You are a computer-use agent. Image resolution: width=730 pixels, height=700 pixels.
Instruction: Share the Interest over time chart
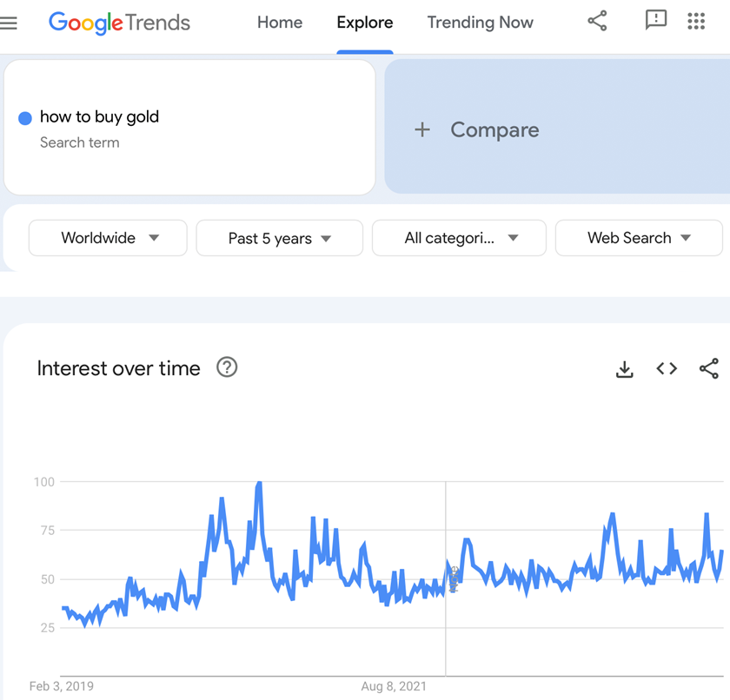tap(709, 369)
